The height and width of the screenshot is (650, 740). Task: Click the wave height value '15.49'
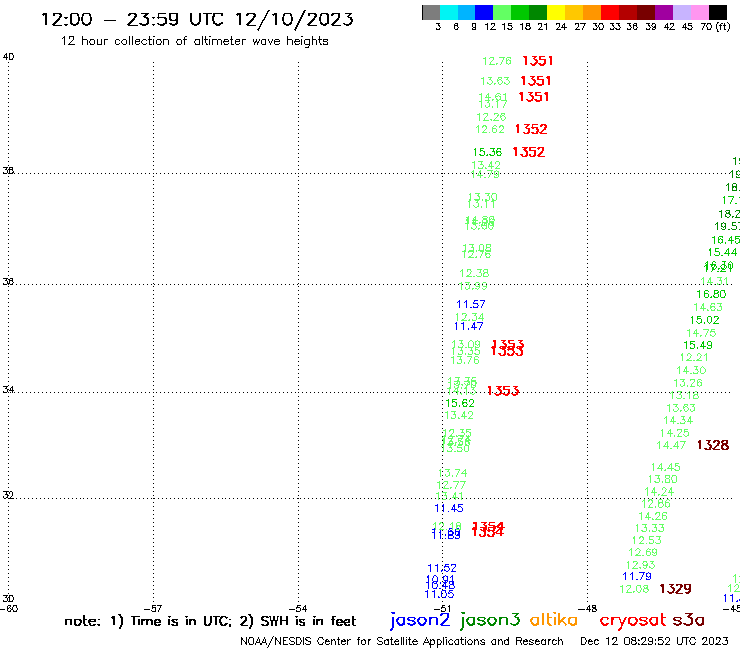point(698,346)
